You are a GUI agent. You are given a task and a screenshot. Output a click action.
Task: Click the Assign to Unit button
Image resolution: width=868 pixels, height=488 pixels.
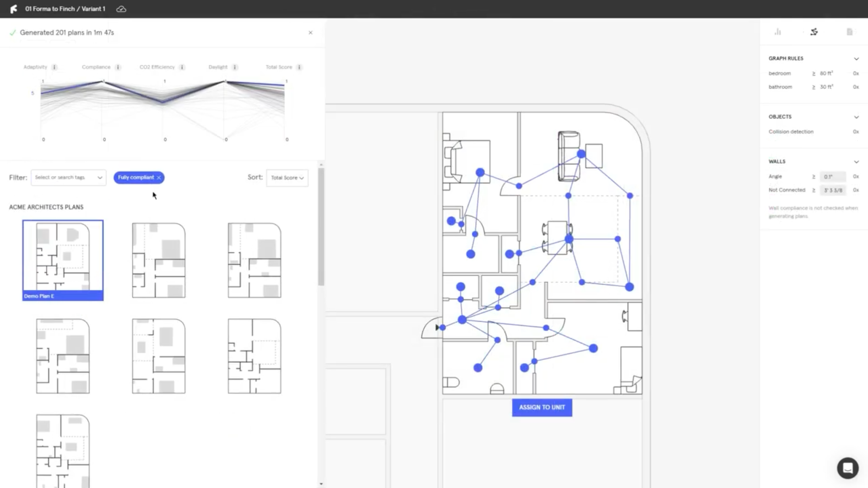point(542,407)
